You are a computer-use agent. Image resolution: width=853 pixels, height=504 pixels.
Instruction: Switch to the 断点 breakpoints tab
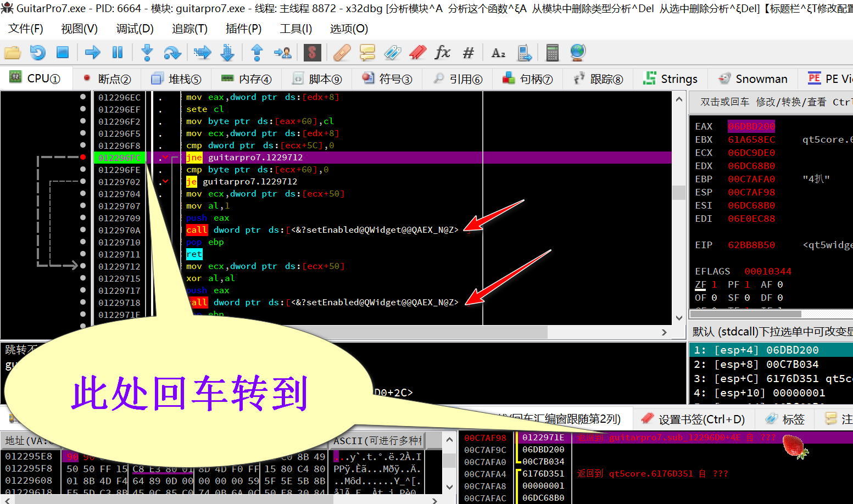(107, 79)
